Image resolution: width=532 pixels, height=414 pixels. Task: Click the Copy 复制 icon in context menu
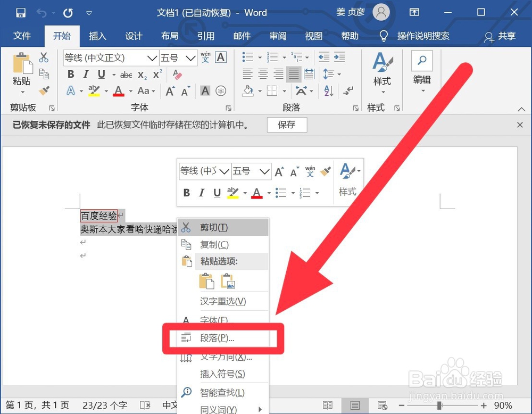187,244
